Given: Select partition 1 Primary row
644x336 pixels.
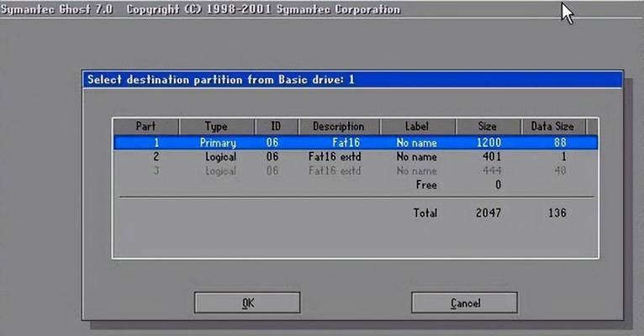Looking at the screenshot, I should [356, 142].
